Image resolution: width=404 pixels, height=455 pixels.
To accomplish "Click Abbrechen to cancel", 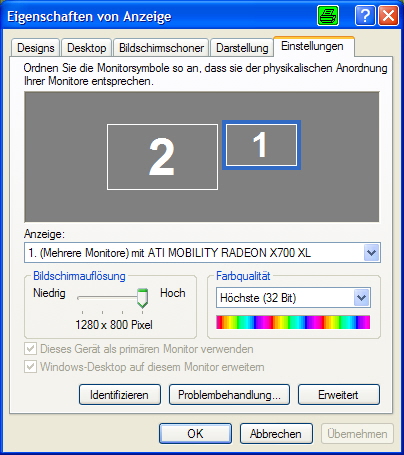I will 276,433.
